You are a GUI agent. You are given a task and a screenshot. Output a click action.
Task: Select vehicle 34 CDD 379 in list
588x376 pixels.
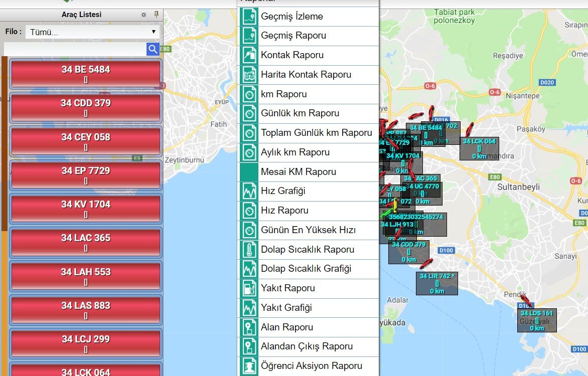coord(86,107)
